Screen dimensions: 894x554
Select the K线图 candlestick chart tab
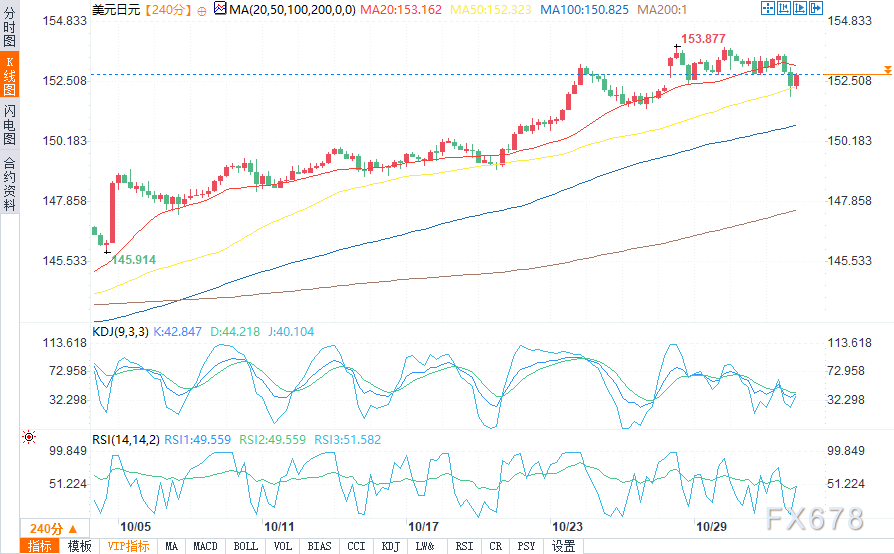pos(9,75)
